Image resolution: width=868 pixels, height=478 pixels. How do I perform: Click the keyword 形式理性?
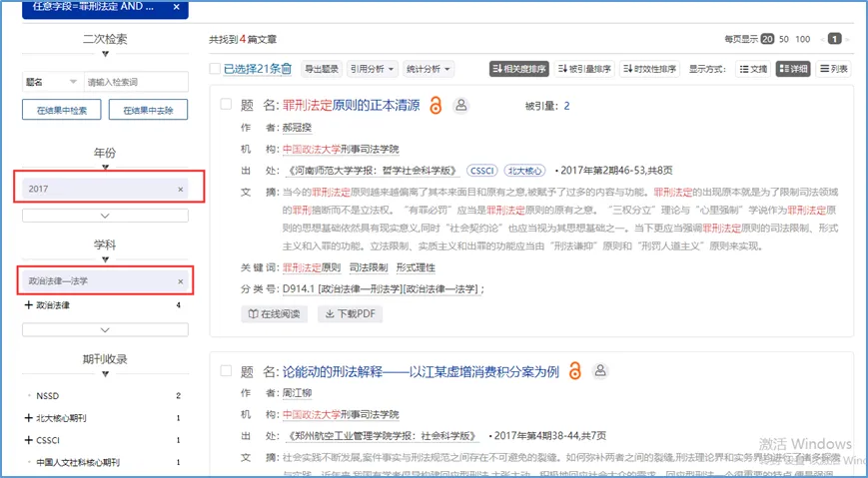point(416,268)
